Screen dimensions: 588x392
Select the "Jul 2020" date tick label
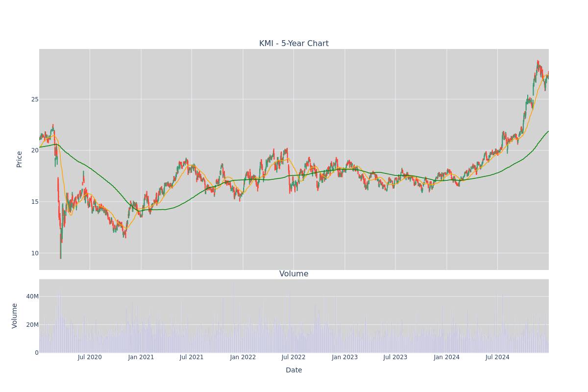[x=90, y=357]
